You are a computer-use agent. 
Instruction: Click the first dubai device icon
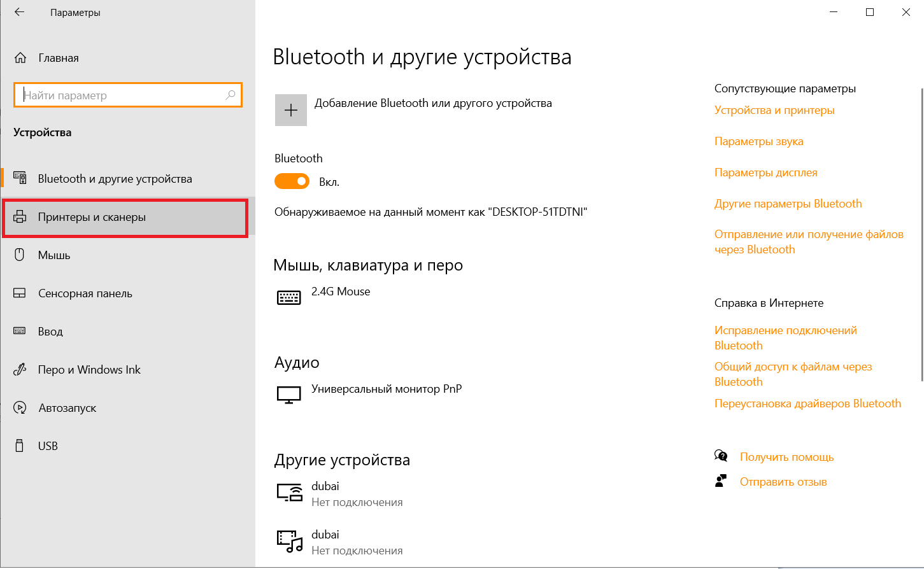tap(289, 492)
